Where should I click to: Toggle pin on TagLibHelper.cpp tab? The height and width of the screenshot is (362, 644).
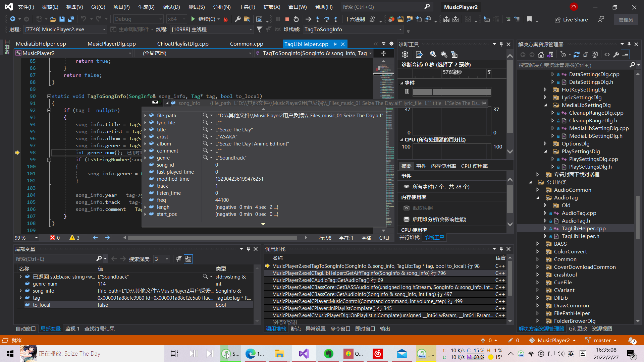pyautogui.click(x=335, y=44)
